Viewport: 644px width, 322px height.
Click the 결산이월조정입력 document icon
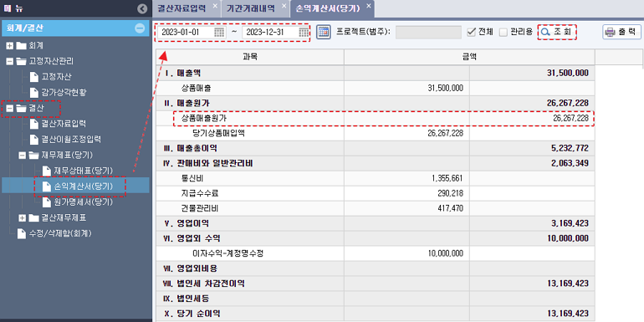coord(33,139)
